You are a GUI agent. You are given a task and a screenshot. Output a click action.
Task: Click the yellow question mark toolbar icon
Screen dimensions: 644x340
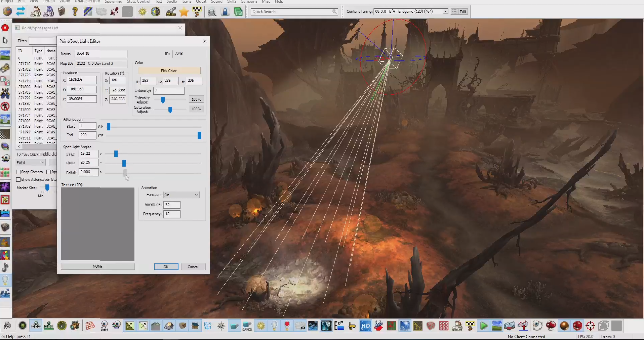tap(75, 12)
